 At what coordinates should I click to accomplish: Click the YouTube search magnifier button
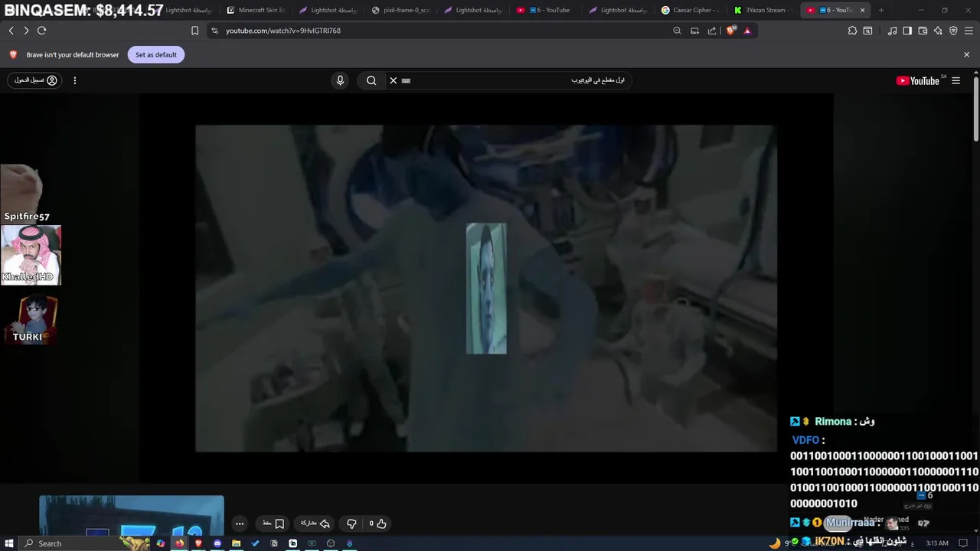[x=371, y=80]
